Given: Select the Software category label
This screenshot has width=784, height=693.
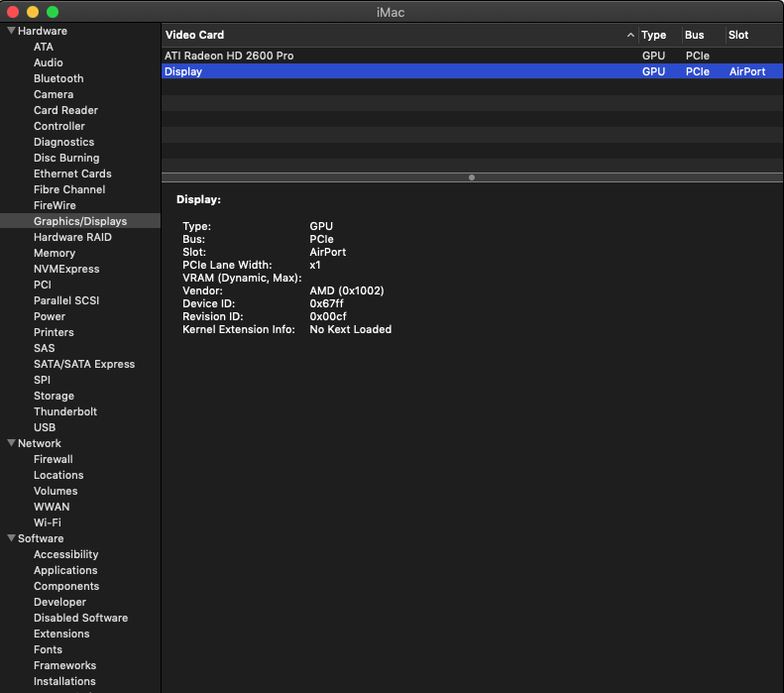Looking at the screenshot, I should point(41,538).
